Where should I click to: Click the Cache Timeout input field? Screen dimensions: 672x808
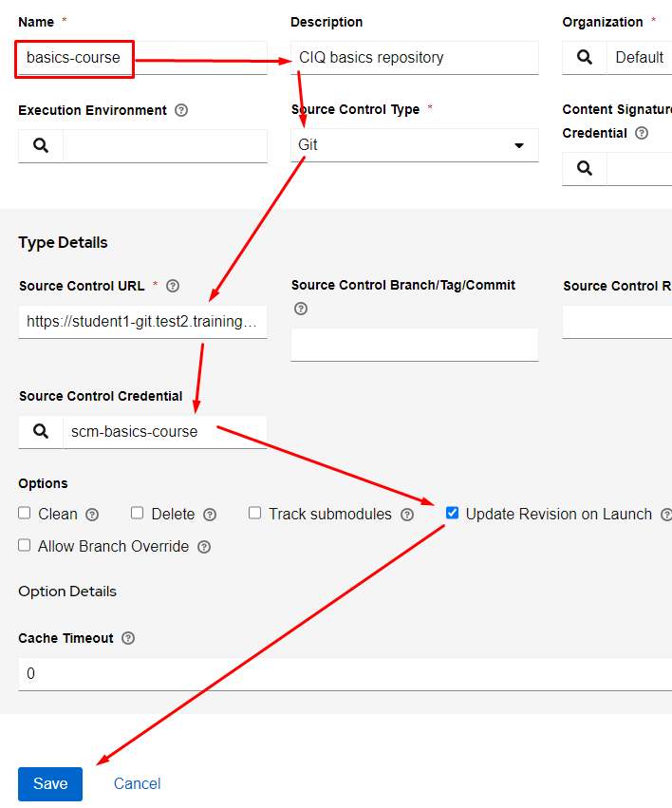[x=342, y=673]
